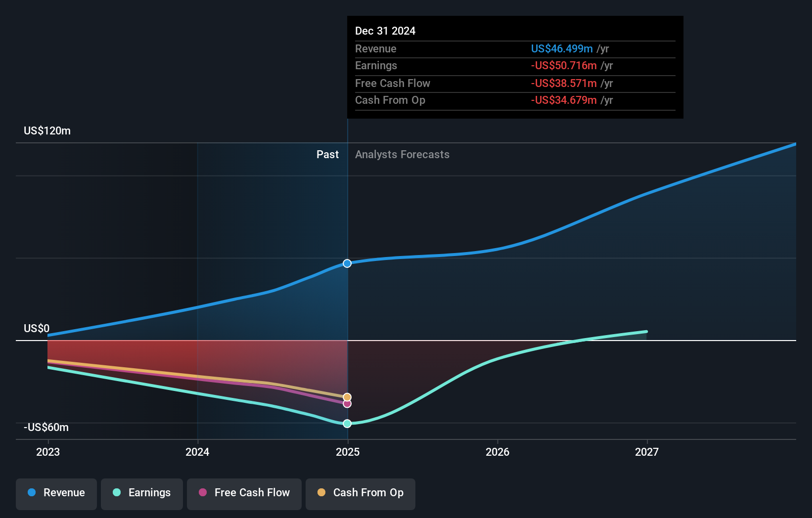Click the blue Revenue legend dot
The width and height of the screenshot is (812, 518).
[32, 492]
